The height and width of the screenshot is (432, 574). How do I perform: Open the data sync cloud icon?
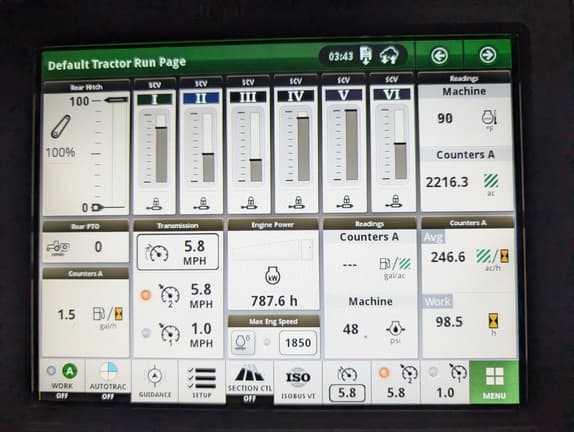coord(389,56)
